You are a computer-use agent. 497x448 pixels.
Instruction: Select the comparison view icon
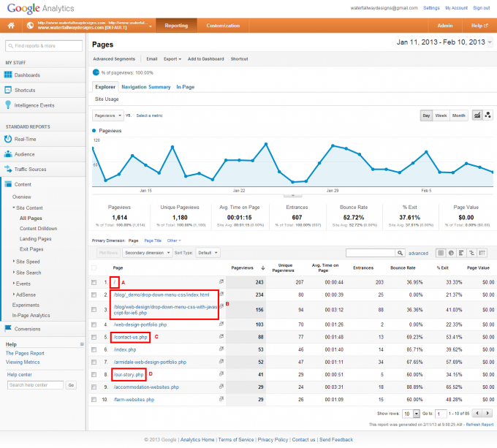click(x=471, y=253)
